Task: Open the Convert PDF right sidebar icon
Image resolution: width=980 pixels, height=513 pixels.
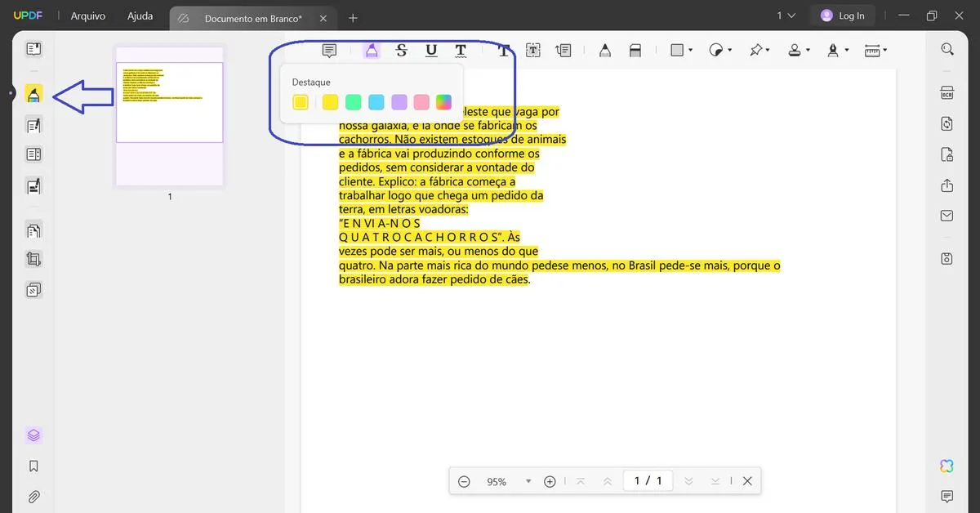Action: pos(947,123)
